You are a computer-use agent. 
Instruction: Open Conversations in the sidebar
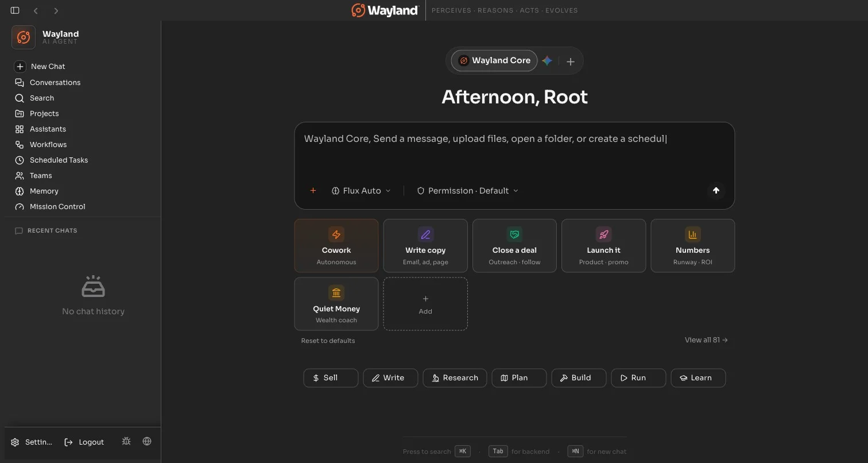[82, 82]
